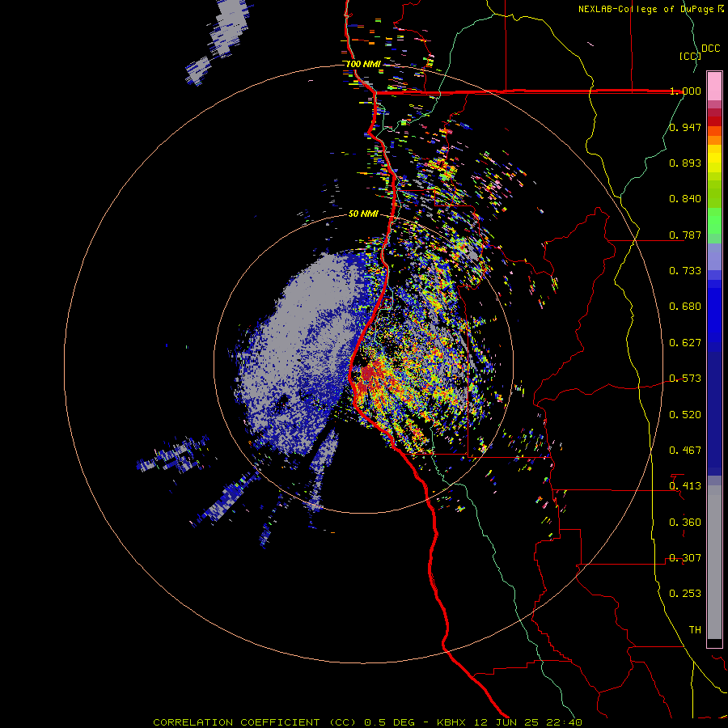Click the 0.413 legend value

[x=685, y=486]
